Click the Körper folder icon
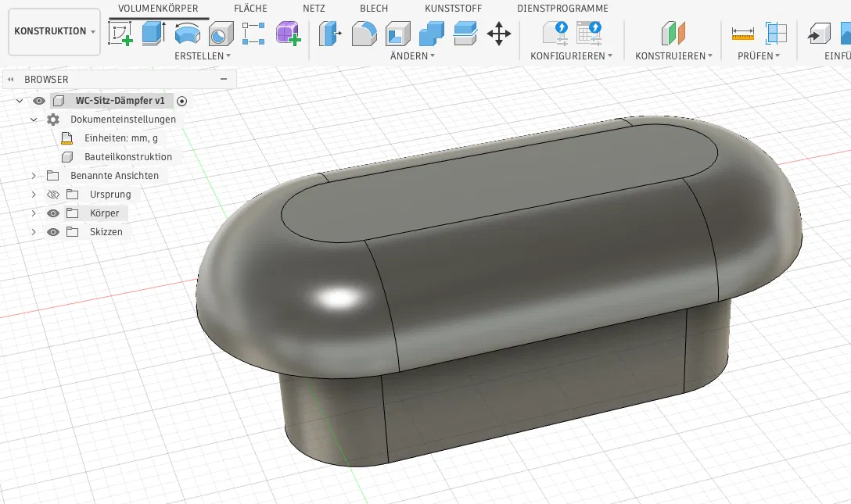851x504 pixels. coord(72,213)
